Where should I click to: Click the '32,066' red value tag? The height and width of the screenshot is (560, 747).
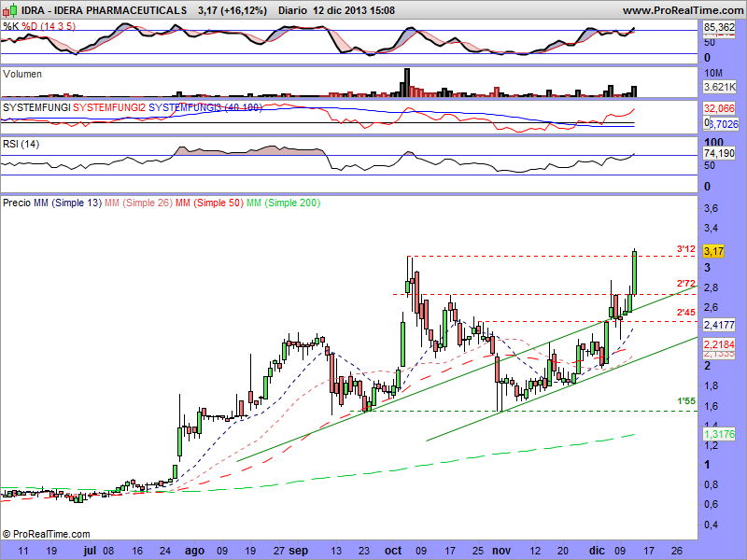pyautogui.click(x=719, y=108)
